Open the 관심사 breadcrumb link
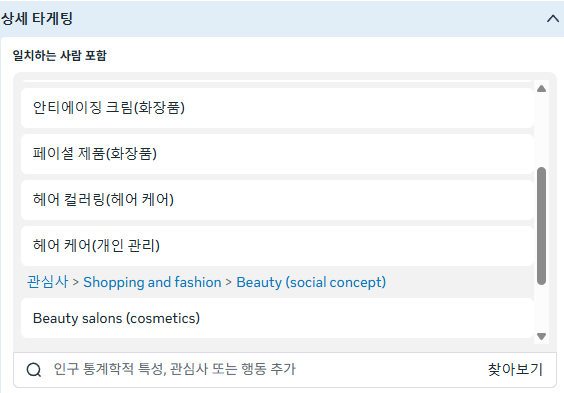 (x=47, y=282)
